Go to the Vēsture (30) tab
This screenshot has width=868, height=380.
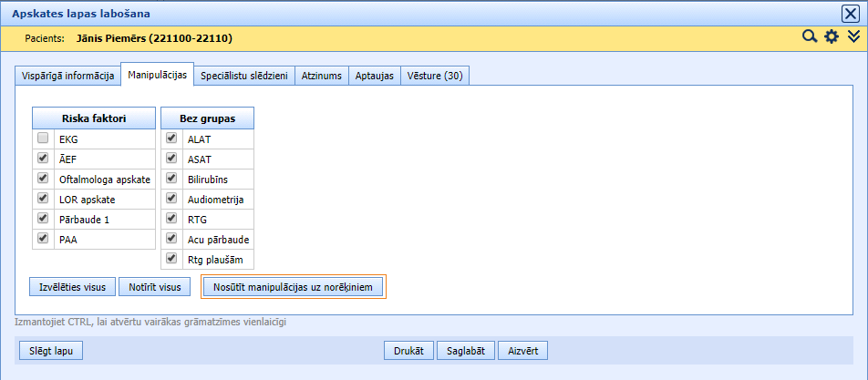[435, 76]
